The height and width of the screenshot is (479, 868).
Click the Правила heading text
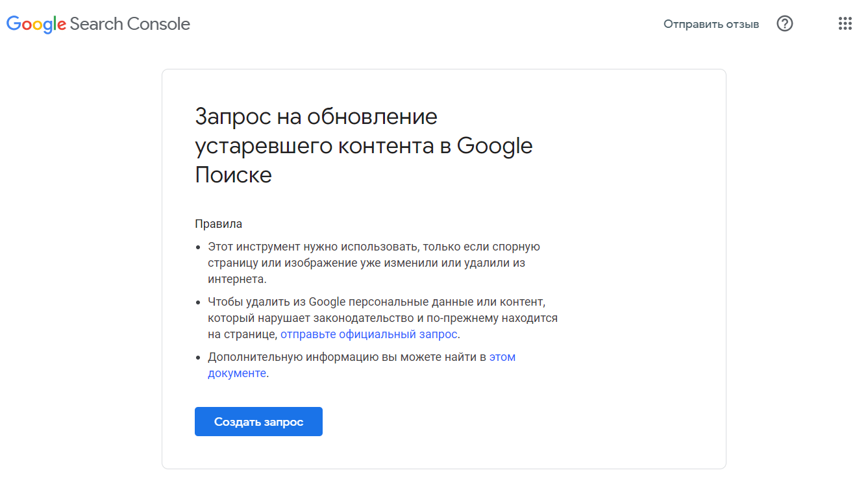click(218, 224)
